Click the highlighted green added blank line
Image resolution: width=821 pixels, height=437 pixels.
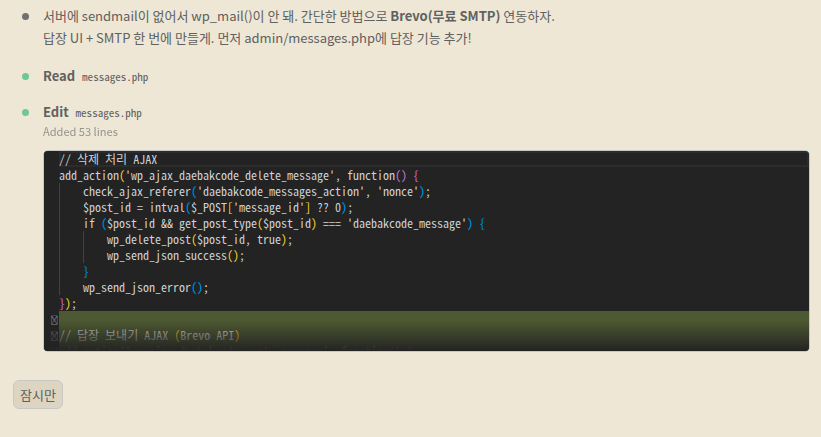point(430,320)
